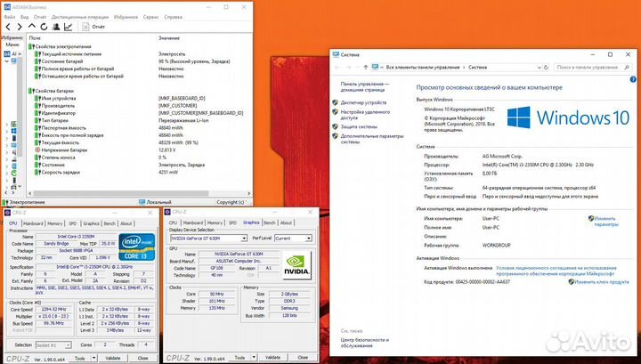The height and width of the screenshot is (364, 641).
Task: Go up one level in AIDA64
Action: [31, 27]
